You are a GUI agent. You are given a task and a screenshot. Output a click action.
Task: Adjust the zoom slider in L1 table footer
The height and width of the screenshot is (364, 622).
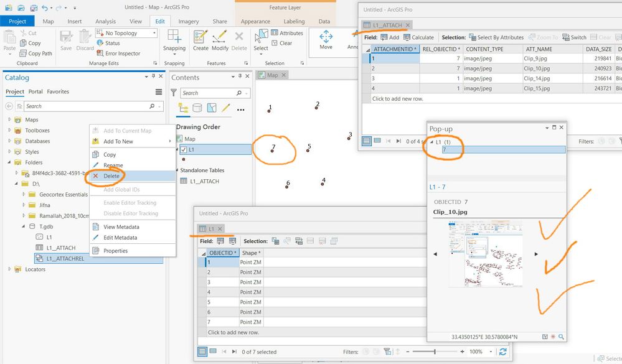(x=435, y=352)
